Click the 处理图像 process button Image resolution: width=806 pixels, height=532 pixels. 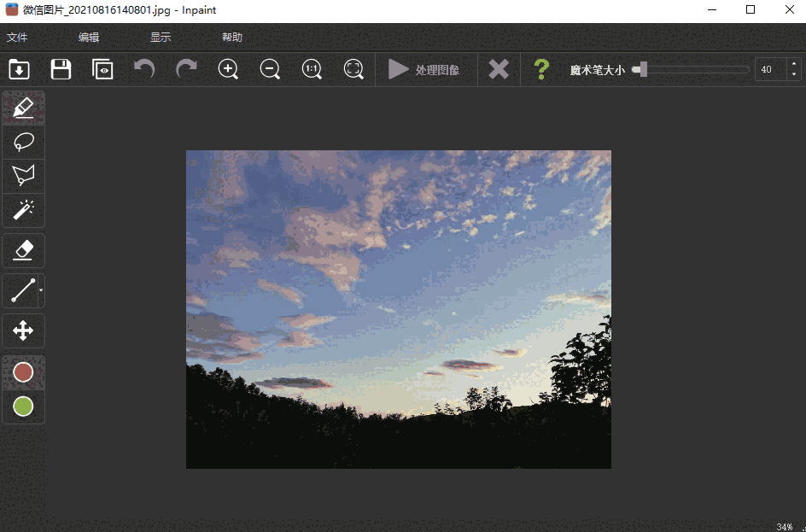pos(425,69)
